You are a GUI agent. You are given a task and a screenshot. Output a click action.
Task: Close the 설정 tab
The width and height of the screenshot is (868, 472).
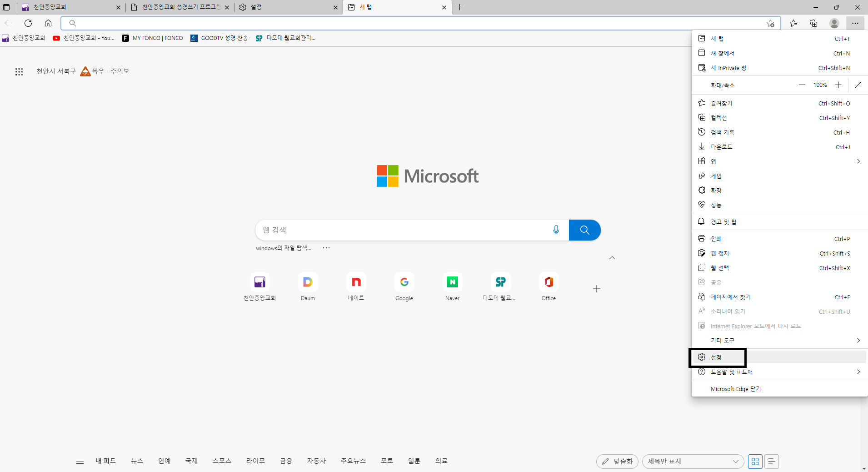click(x=335, y=7)
